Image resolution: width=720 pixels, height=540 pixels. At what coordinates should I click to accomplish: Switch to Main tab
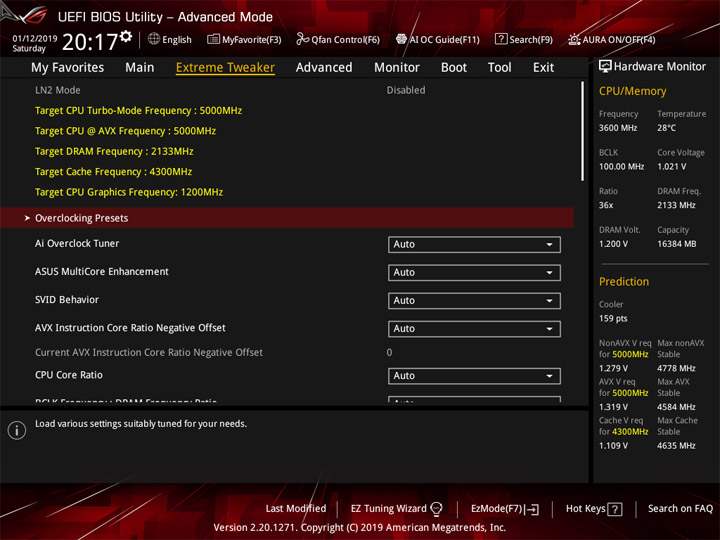(x=140, y=68)
